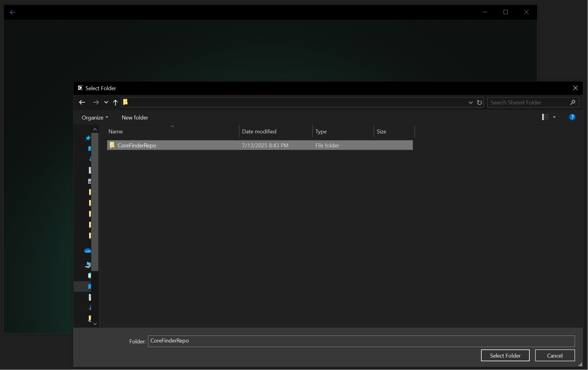The image size is (588, 370).
Task: Open the view options dropdown arrow
Action: tap(554, 117)
